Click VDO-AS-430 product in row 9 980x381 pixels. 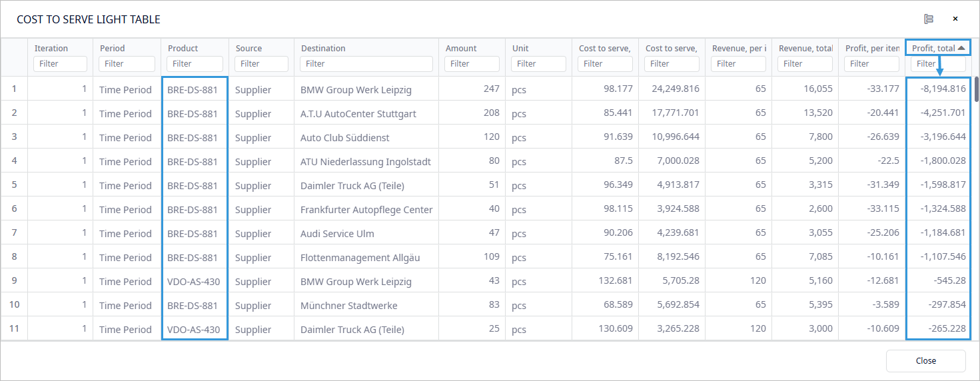click(x=194, y=281)
